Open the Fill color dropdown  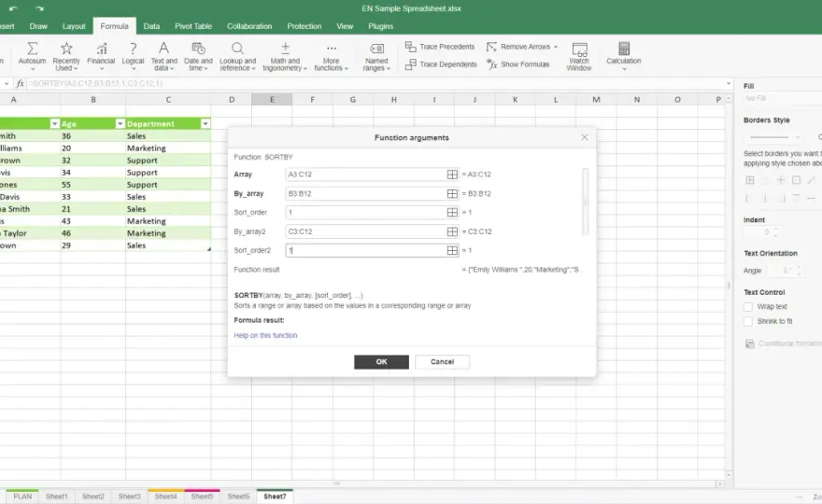click(781, 99)
